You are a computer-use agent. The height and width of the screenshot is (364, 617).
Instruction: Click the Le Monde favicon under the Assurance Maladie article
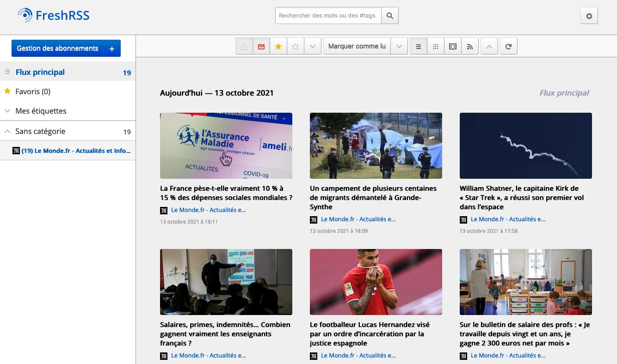click(x=164, y=211)
